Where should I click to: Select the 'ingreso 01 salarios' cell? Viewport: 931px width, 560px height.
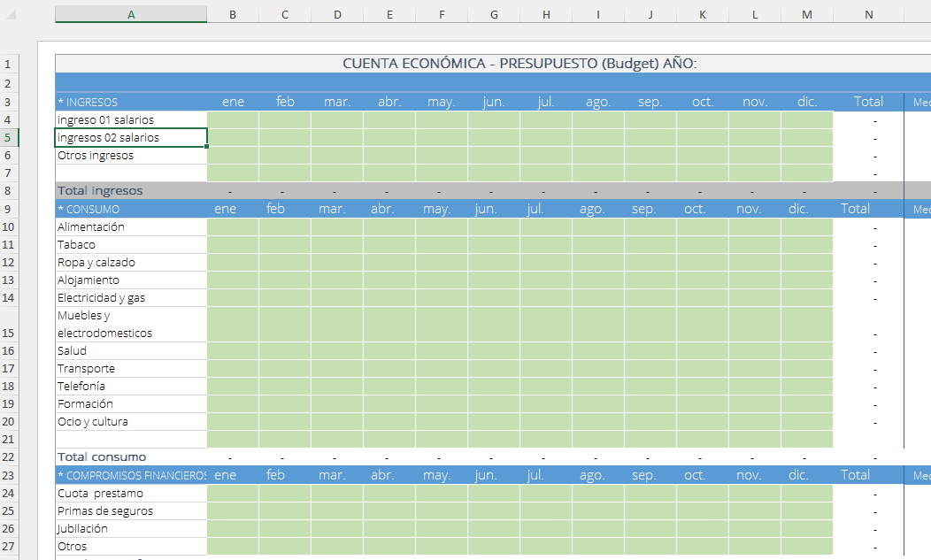pos(131,119)
